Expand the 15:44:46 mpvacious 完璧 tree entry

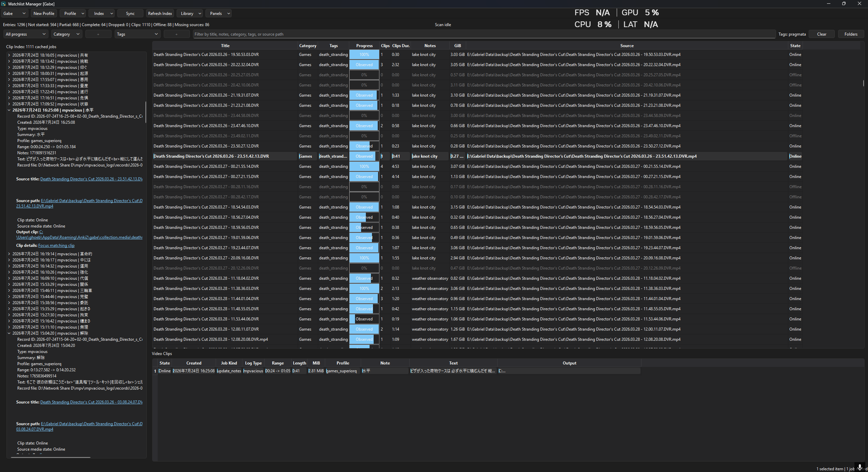9,297
